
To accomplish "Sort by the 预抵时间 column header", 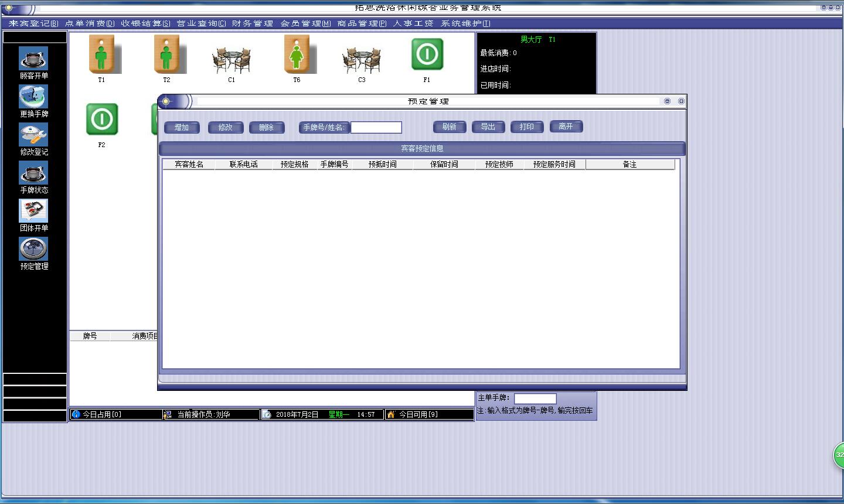I will click(x=383, y=165).
